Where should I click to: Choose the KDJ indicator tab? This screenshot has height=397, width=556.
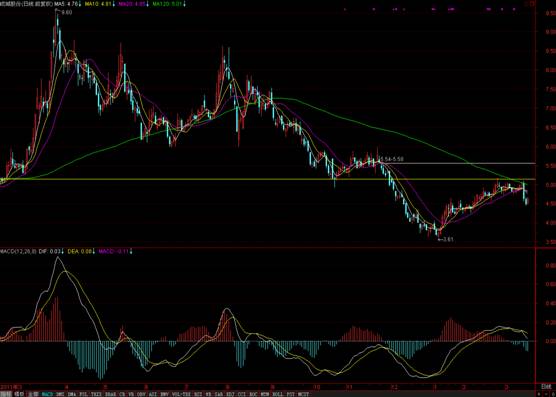[230, 394]
